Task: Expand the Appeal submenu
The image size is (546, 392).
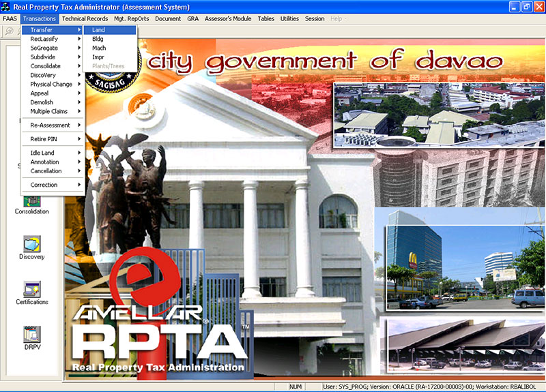Action: coord(53,93)
